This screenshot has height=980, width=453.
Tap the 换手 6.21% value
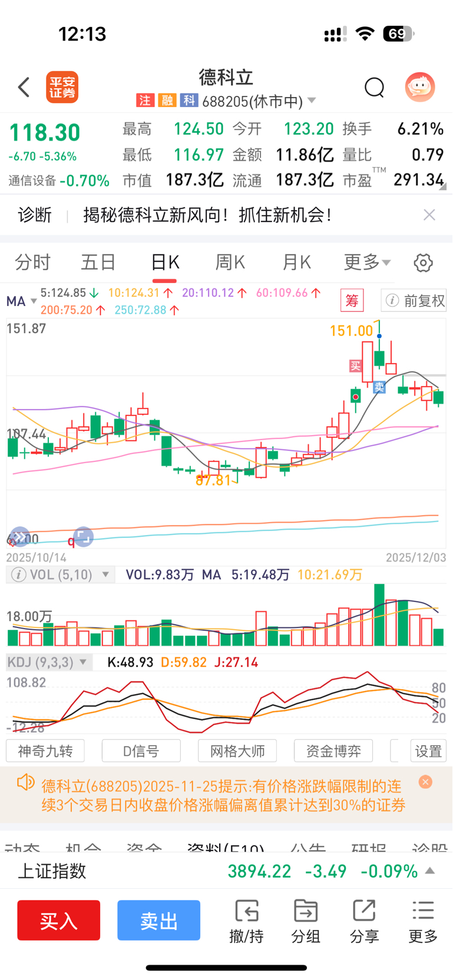[x=420, y=128]
